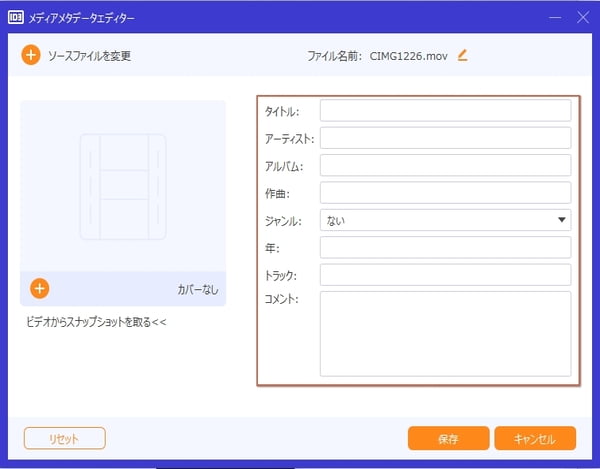Click the ファイル名前 label
600x469 pixels.
pyautogui.click(x=334, y=56)
